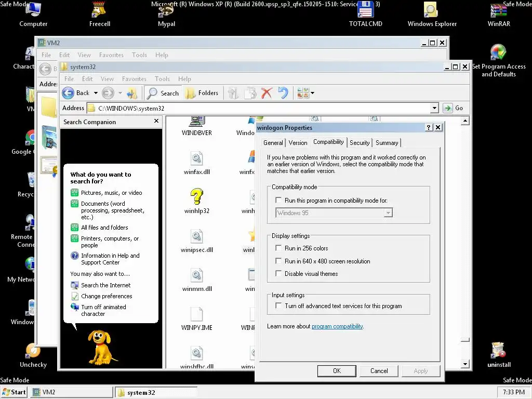Switch to the Version tab
Viewport: 532px width, 399px height.
tap(298, 143)
